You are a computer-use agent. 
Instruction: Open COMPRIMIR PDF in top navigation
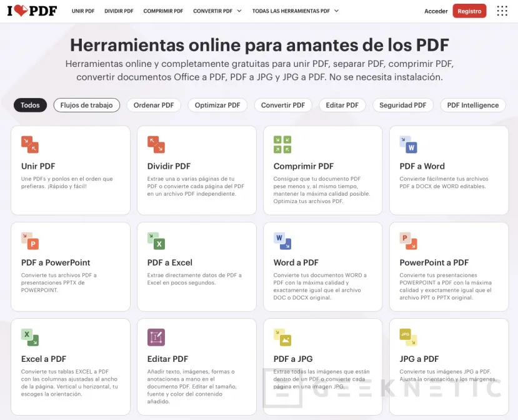163,11
